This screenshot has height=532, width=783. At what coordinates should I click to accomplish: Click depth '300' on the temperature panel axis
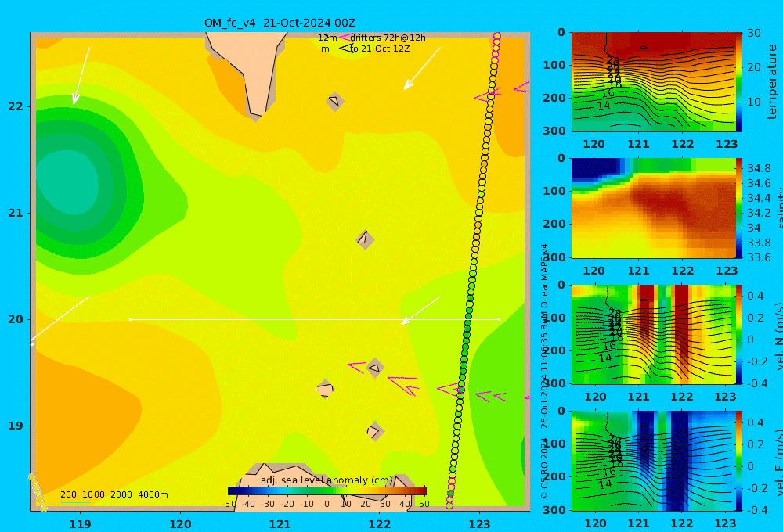[x=554, y=131]
